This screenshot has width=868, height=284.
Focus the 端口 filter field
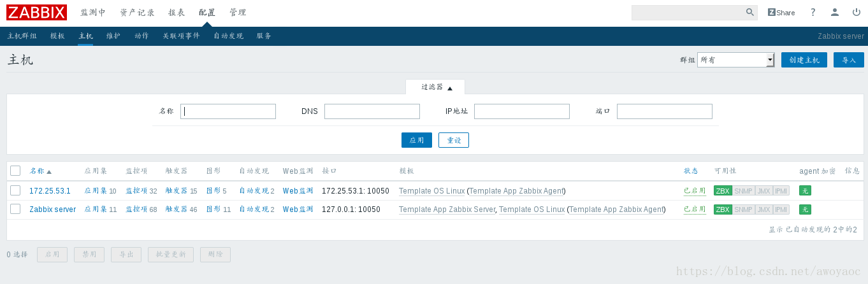tap(665, 111)
